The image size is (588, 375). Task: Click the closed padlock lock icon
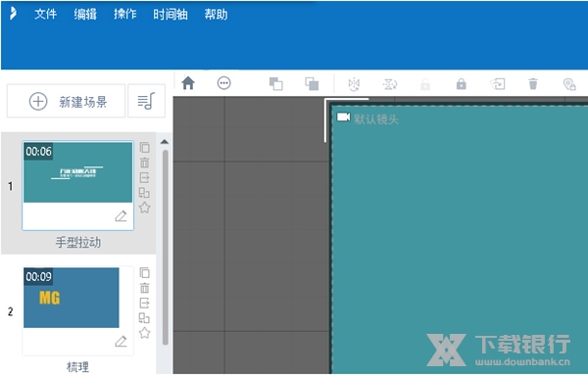(x=462, y=84)
